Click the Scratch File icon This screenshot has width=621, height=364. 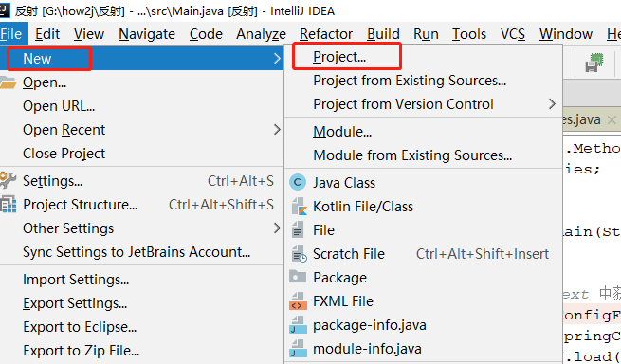click(299, 254)
